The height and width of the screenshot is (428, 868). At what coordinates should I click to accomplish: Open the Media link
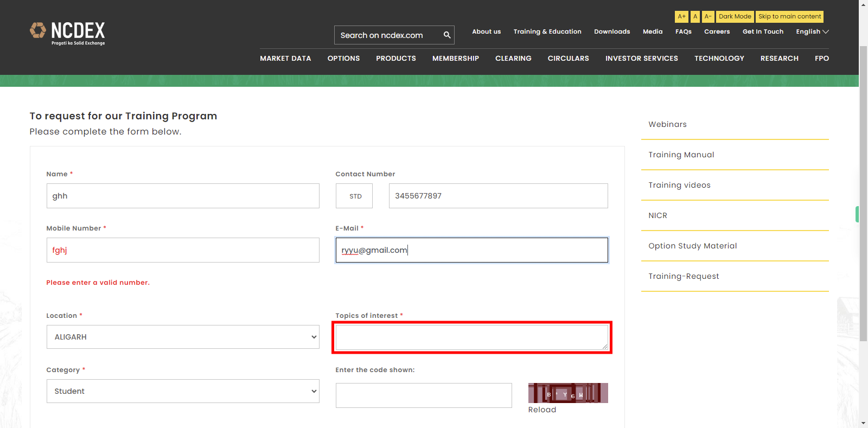tap(653, 31)
